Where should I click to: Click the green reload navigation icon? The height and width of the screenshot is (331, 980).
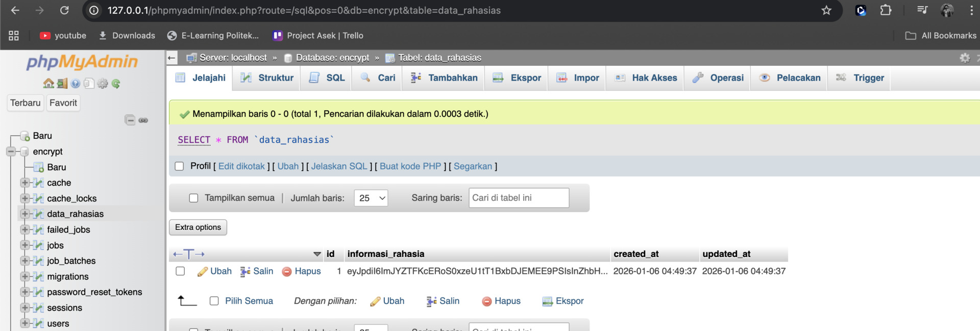click(x=116, y=84)
